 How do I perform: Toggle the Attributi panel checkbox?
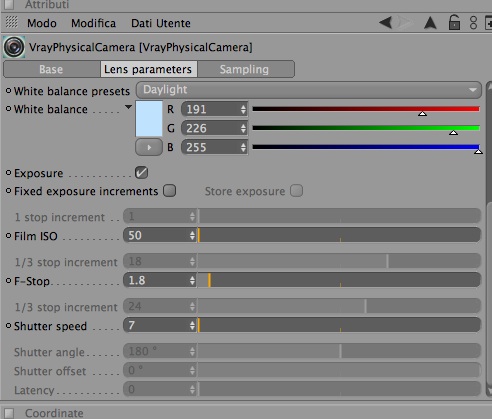(9, 4)
